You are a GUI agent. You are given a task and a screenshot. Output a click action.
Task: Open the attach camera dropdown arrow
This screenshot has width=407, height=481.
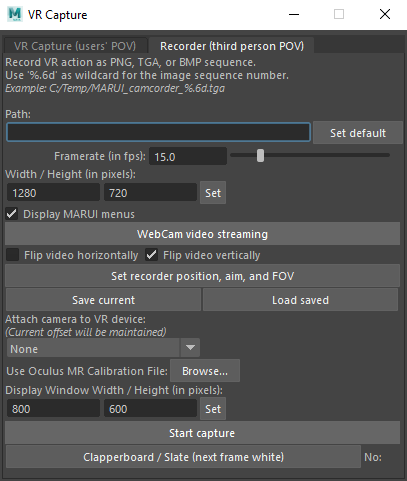[190, 348]
